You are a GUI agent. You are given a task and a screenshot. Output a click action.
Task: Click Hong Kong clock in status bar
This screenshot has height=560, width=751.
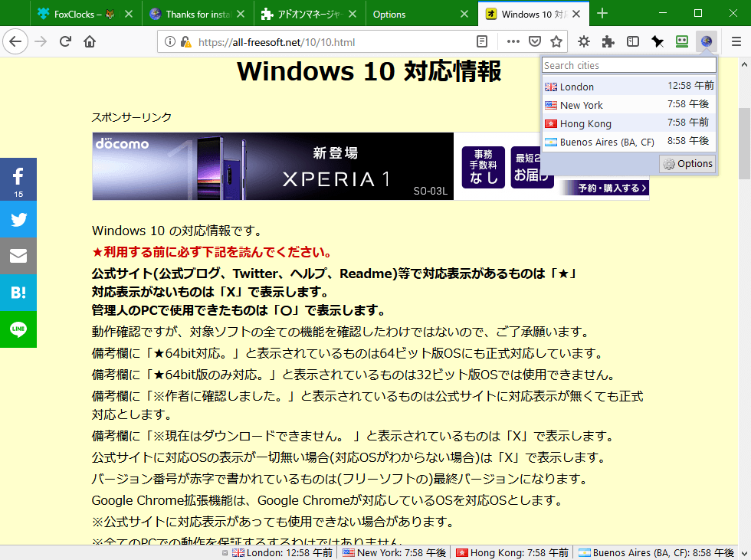point(512,553)
